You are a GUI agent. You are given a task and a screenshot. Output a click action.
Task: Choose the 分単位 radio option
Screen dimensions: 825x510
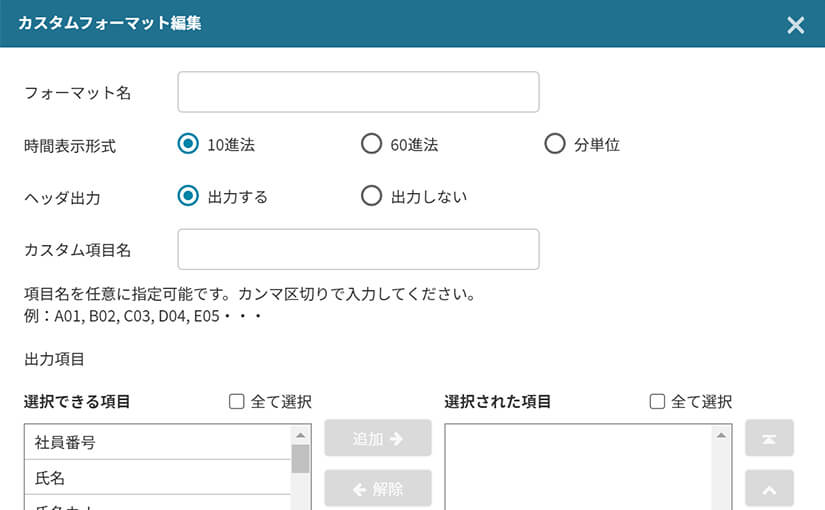pyautogui.click(x=555, y=144)
